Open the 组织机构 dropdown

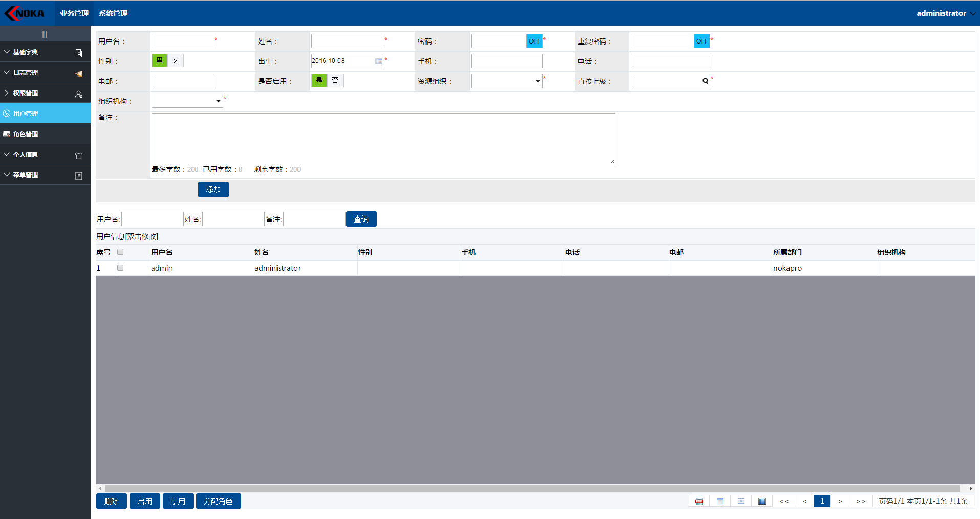[x=218, y=100]
